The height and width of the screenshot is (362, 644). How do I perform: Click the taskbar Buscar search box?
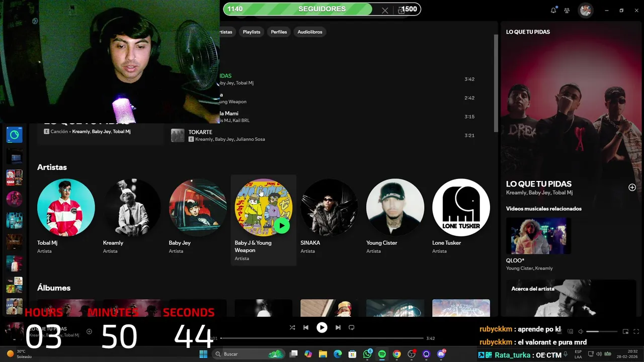(x=249, y=354)
